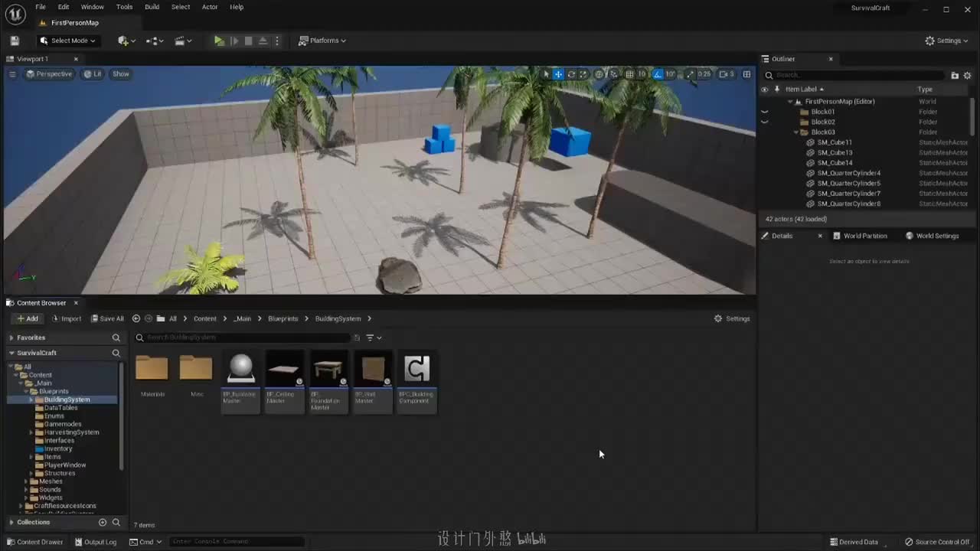Switch to the scale gizmo tool
Viewport: 980px width, 551px height.
(583, 74)
